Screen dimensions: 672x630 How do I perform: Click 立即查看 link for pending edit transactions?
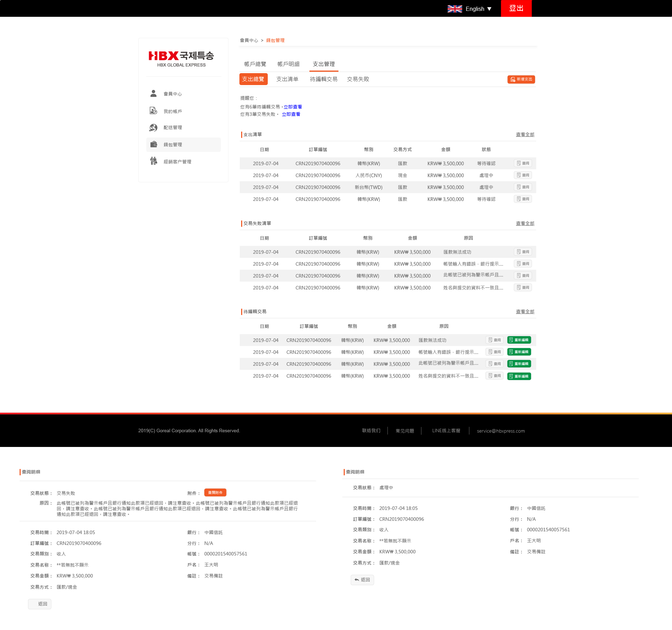click(x=293, y=107)
